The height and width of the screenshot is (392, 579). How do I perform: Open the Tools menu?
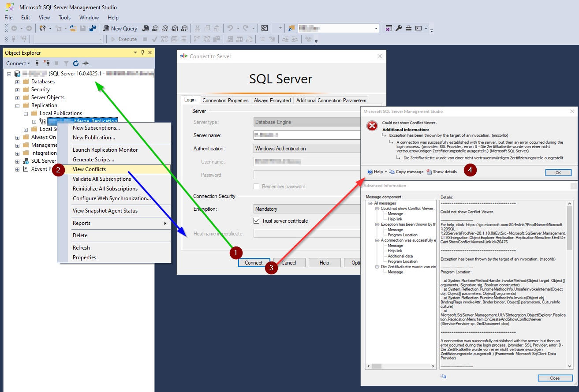65,18
